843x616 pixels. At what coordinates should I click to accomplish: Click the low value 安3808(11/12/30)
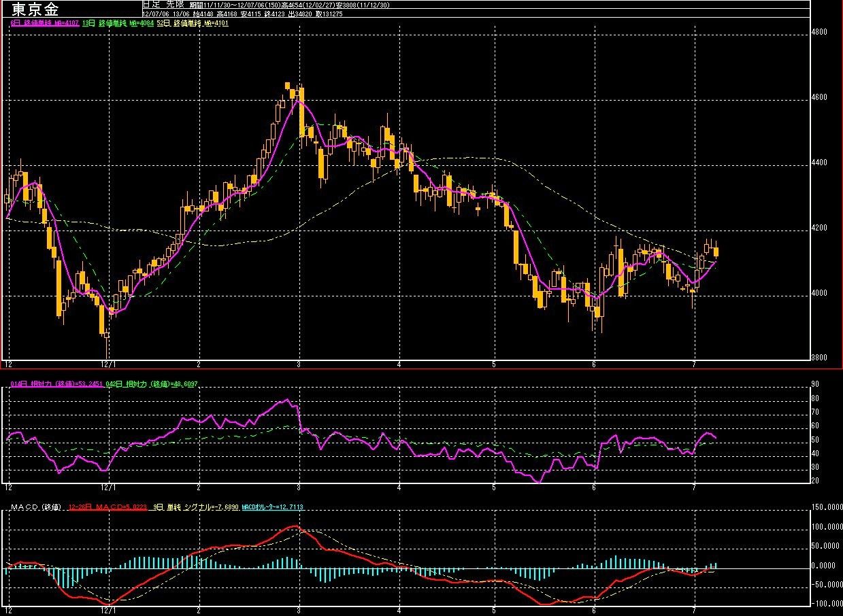click(363, 5)
